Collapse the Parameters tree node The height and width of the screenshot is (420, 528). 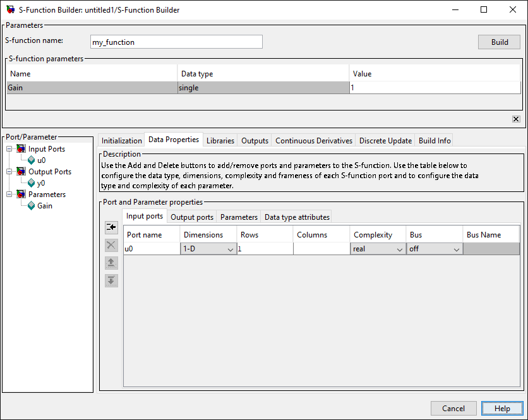(9, 195)
